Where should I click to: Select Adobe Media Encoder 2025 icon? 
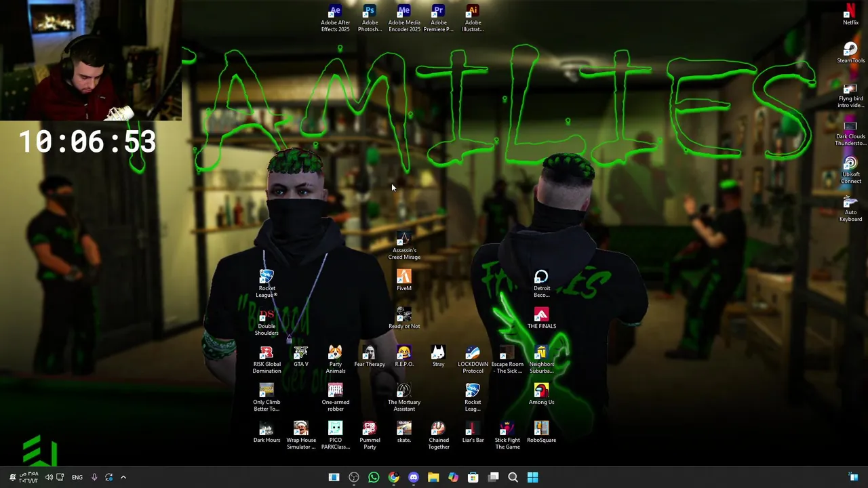tap(404, 18)
